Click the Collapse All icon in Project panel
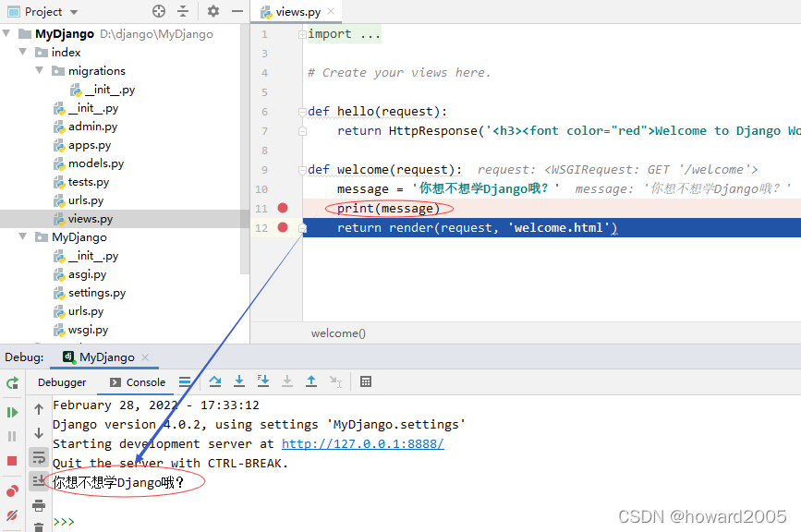Image resolution: width=801 pixels, height=532 pixels. click(x=183, y=11)
